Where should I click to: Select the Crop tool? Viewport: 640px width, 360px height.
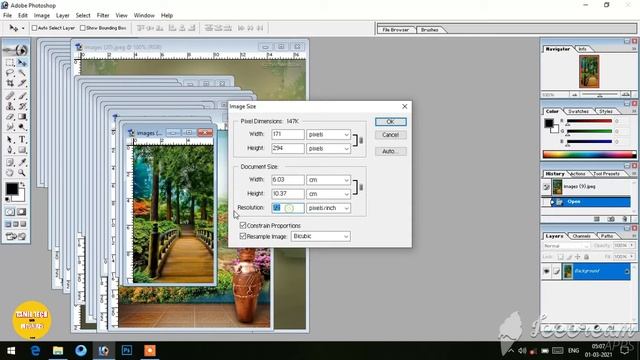tap(10, 83)
